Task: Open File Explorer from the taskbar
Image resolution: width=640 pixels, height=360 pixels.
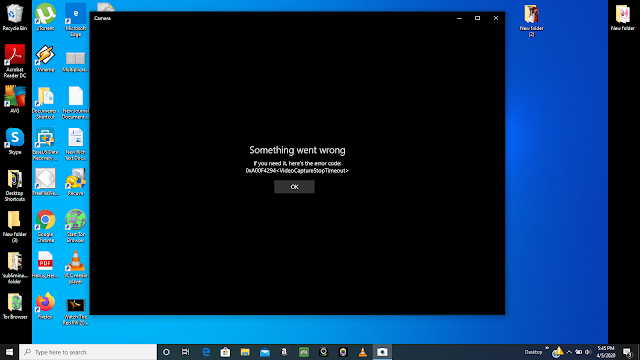Action: click(245, 352)
